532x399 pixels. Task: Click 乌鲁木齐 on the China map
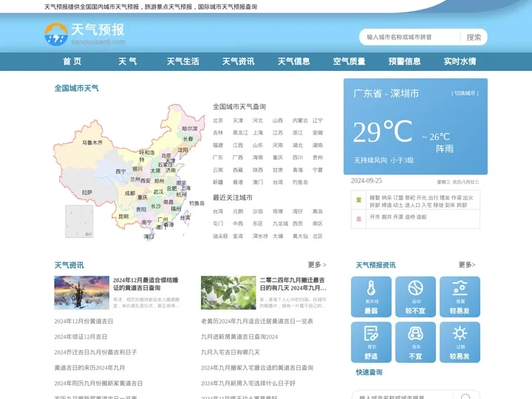click(x=92, y=143)
